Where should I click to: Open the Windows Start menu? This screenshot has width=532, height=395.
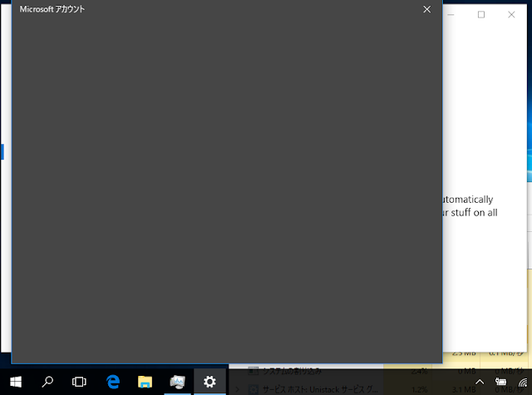[x=16, y=382]
